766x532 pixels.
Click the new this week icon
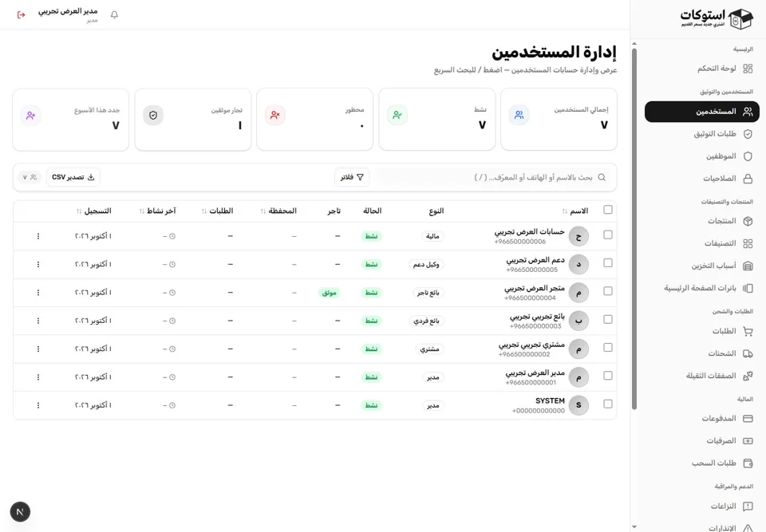[31, 116]
